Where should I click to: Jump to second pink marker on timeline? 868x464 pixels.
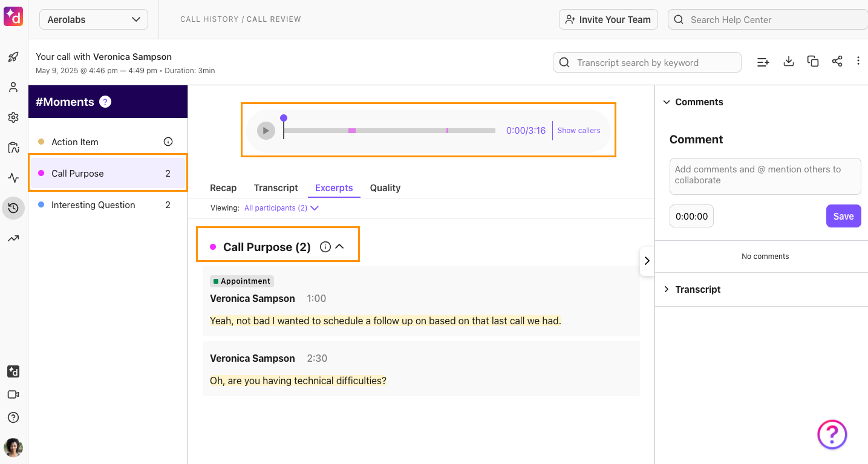(x=447, y=131)
